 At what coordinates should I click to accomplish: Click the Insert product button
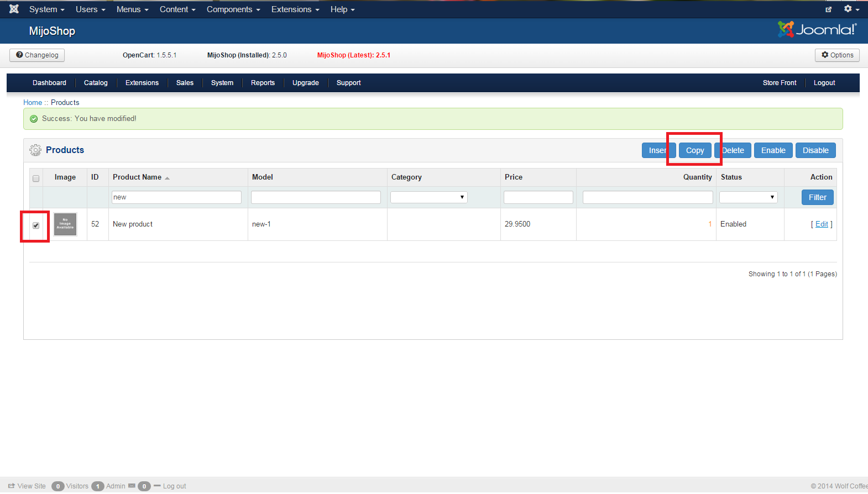[x=658, y=150]
